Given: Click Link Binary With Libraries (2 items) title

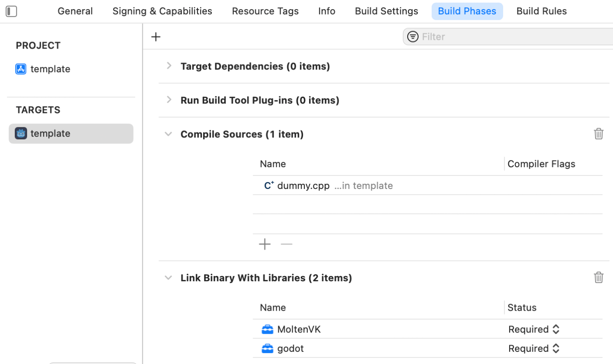Looking at the screenshot, I should [x=266, y=278].
